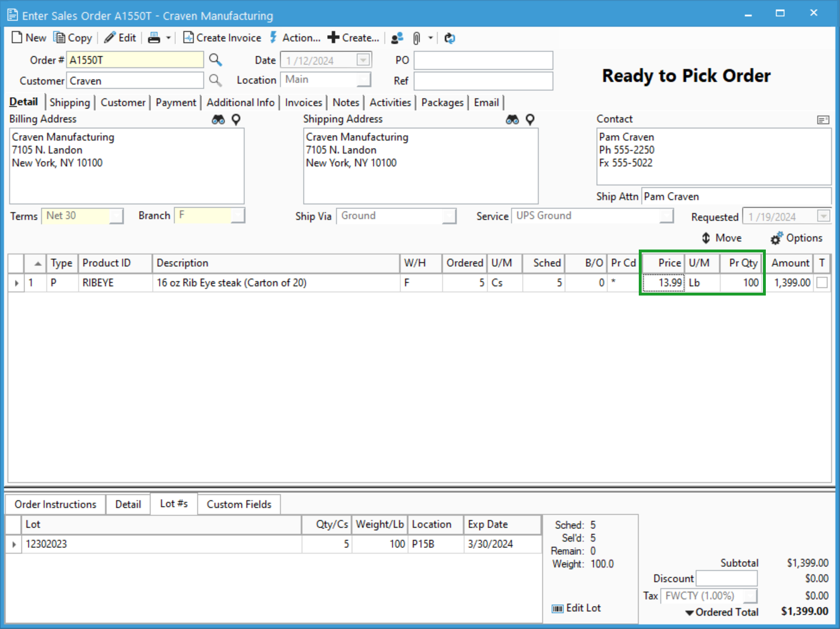This screenshot has height=629, width=840.
Task: Click the Create Invoice button
Action: 222,38
